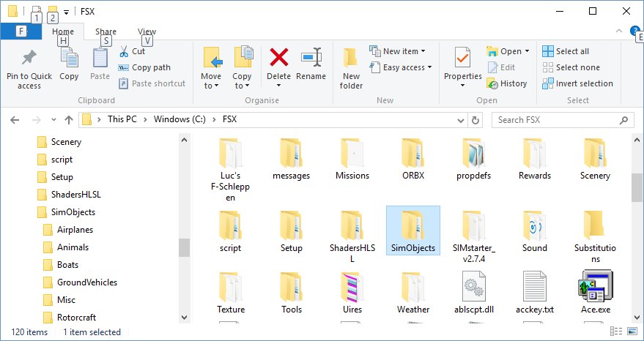Open the Easy access dropdown
This screenshot has width=644, height=341.
click(401, 67)
